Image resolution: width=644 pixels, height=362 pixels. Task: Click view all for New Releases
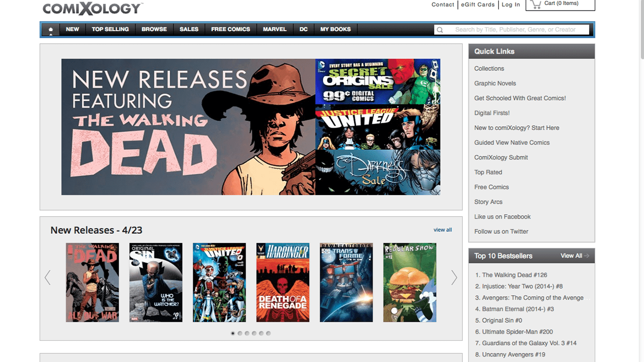click(x=443, y=230)
